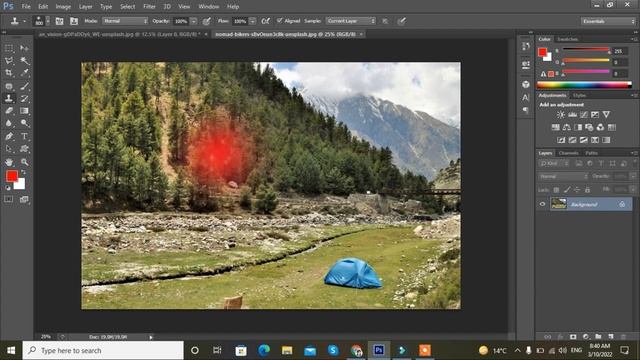640x360 pixels.
Task: Select the Hand tool
Action: 9,162
